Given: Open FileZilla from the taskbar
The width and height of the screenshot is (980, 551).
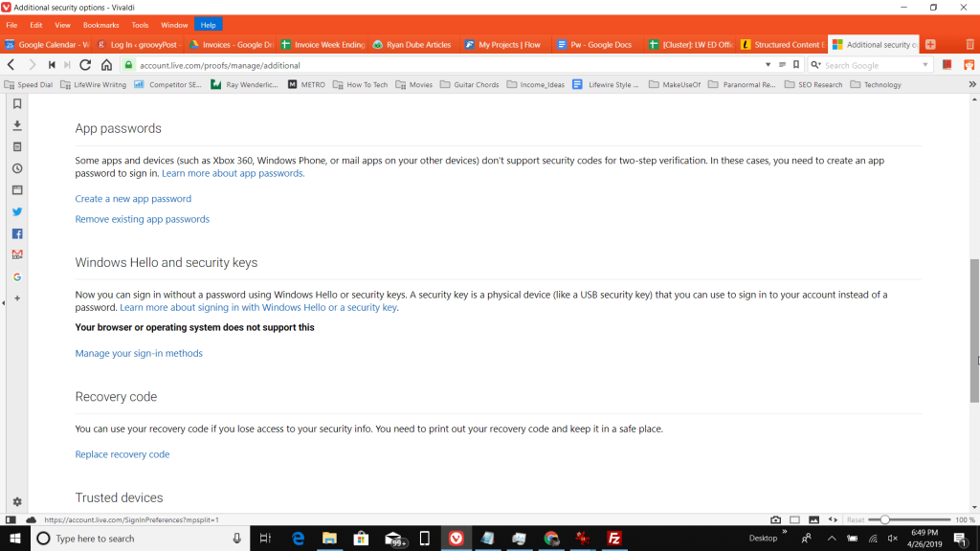Looking at the screenshot, I should (x=614, y=539).
